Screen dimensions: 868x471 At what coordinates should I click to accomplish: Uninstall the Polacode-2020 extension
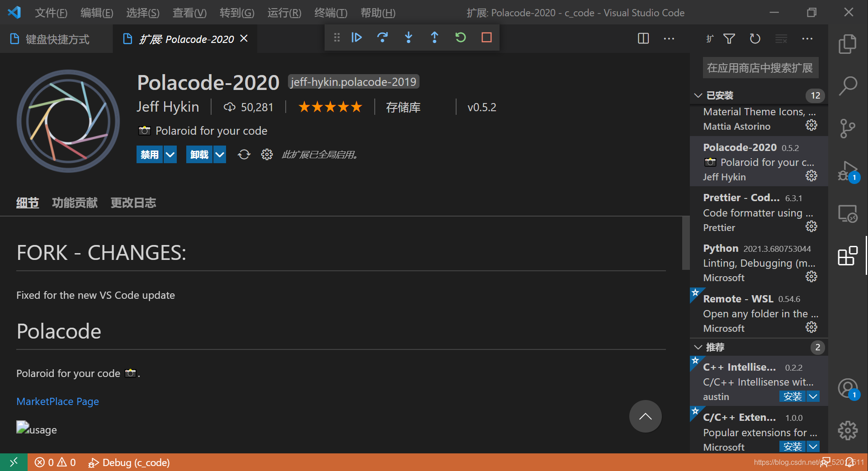199,155
